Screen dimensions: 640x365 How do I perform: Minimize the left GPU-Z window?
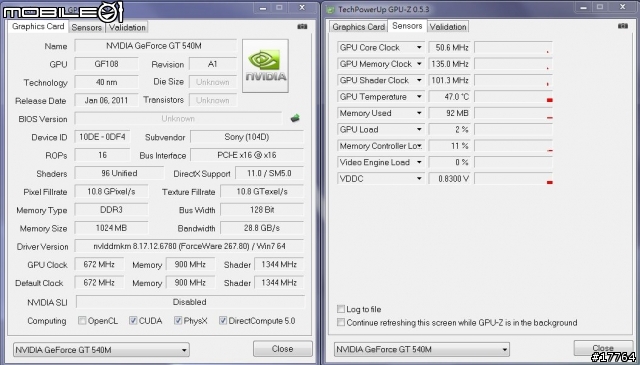click(263, 8)
